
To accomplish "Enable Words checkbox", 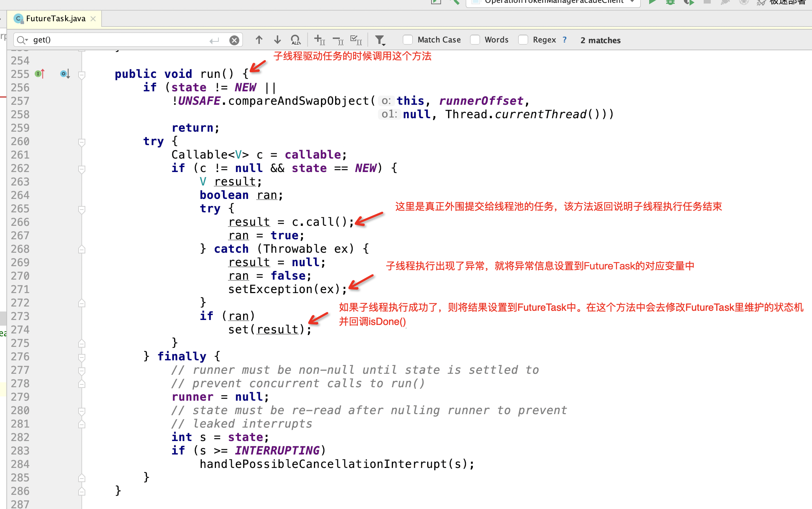I will point(475,40).
